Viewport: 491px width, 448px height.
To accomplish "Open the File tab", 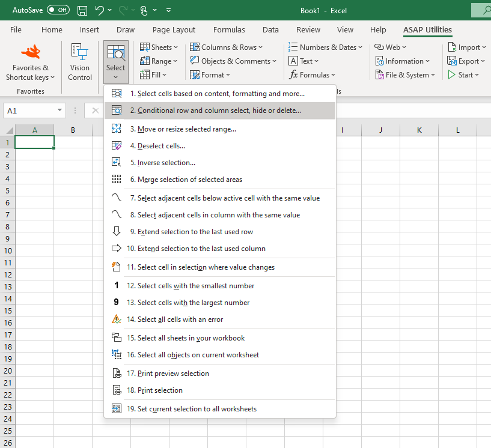I will (x=16, y=29).
